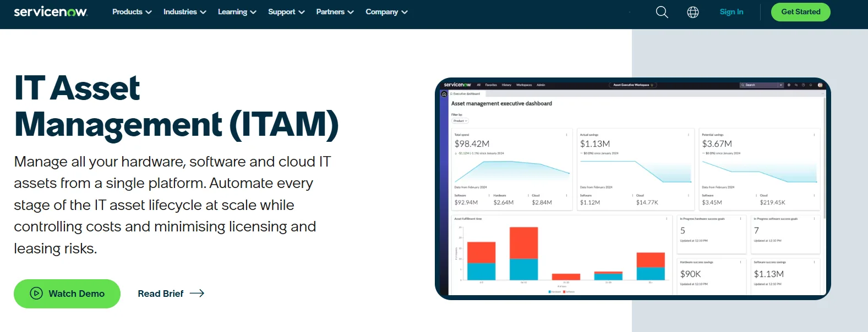This screenshot has height=332, width=868.
Task: Open the Actual savings card kebab menu
Action: [x=689, y=135]
